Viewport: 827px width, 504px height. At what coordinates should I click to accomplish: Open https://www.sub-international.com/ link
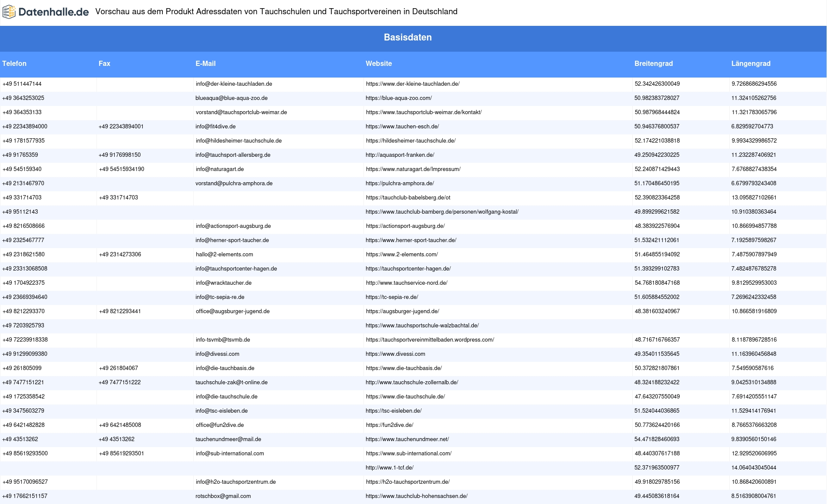pos(409,454)
